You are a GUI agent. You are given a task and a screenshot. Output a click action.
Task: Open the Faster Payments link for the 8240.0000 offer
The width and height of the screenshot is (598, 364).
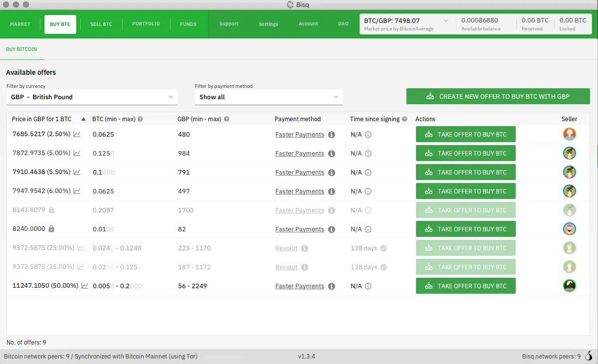[x=299, y=229]
